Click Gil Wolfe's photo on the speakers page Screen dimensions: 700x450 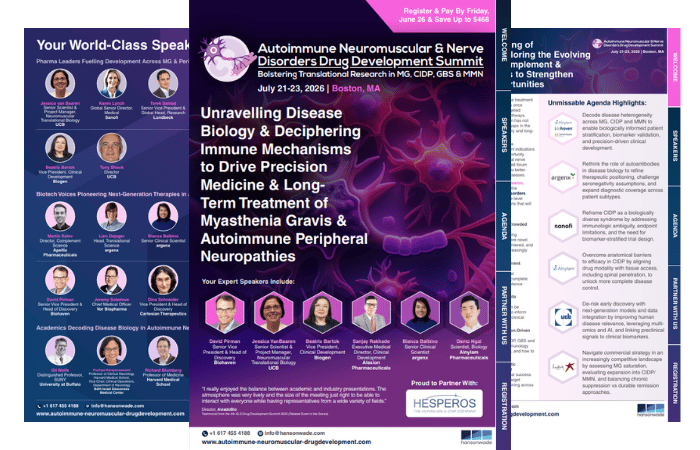click(x=60, y=350)
